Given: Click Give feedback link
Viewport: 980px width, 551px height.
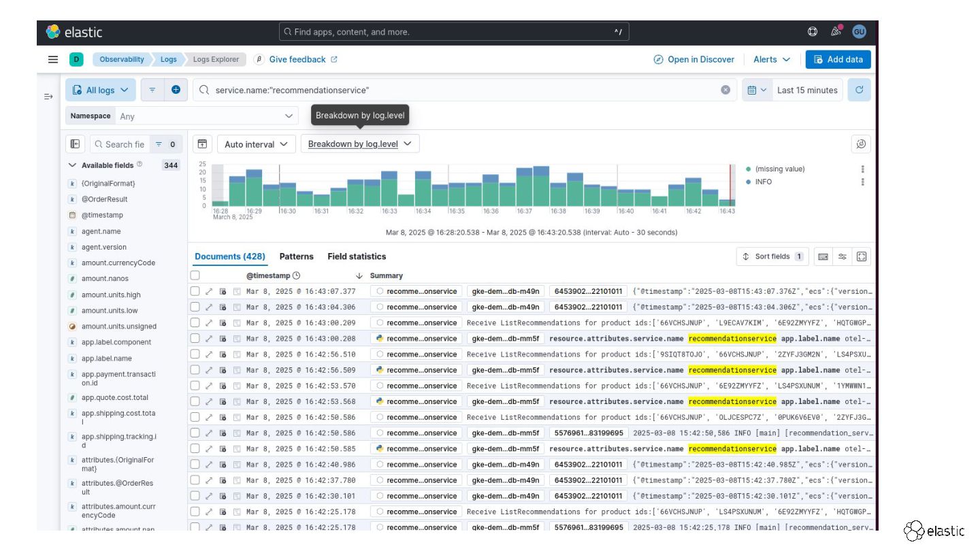Looking at the screenshot, I should click(304, 59).
